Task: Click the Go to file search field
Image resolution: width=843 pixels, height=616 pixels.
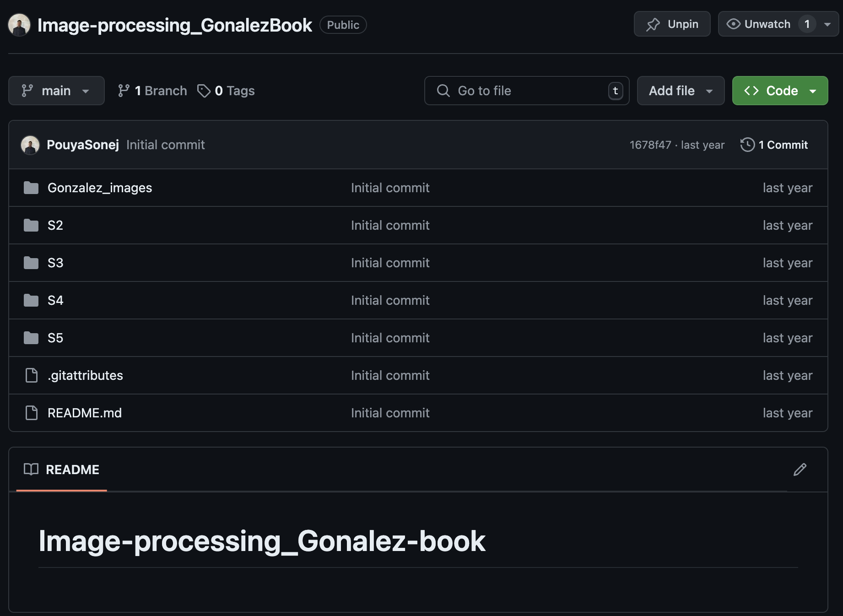Action: (x=527, y=91)
